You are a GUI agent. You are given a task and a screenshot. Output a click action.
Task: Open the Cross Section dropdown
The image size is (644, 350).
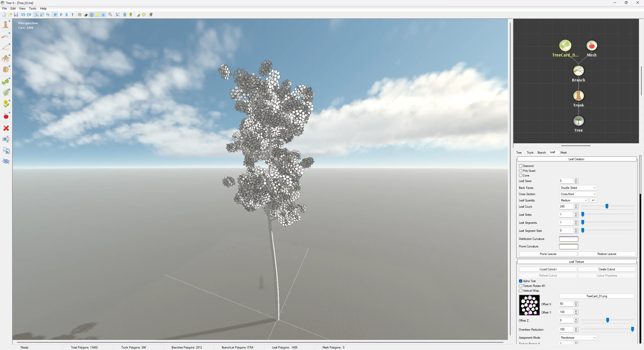coord(578,194)
